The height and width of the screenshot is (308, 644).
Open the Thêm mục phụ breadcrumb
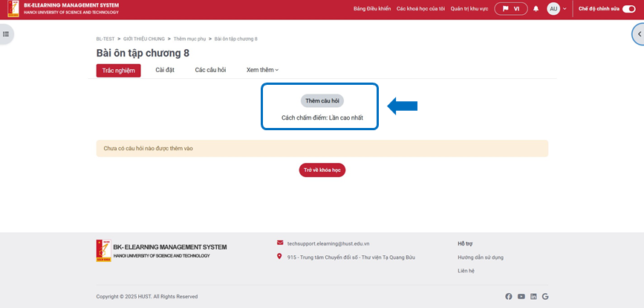pos(189,39)
